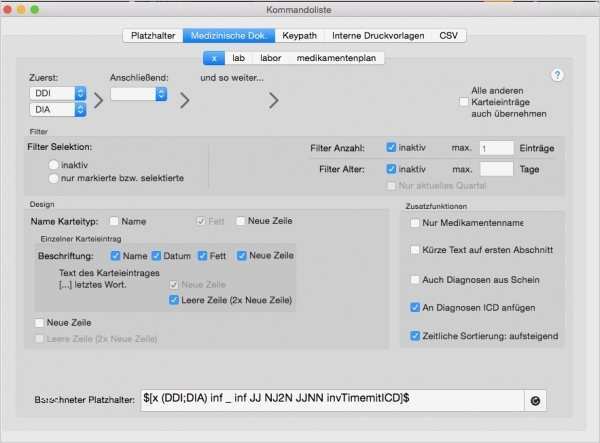The width and height of the screenshot is (600, 443).
Task: Toggle Datum checkbox in Beschriftung row
Action: [x=156, y=256]
